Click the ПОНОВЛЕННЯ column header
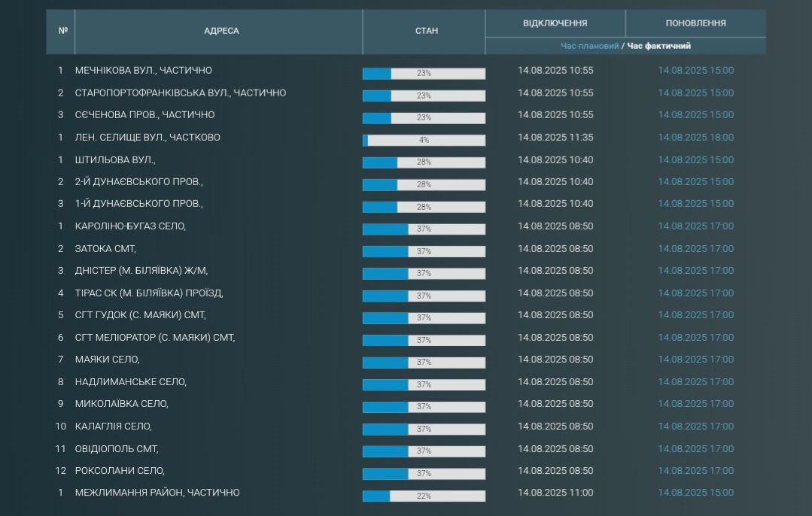This screenshot has height=516, width=812. point(695,23)
